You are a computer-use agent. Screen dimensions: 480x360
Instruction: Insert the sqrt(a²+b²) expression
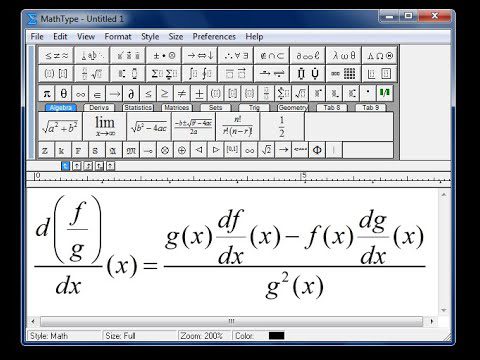[x=60, y=127]
